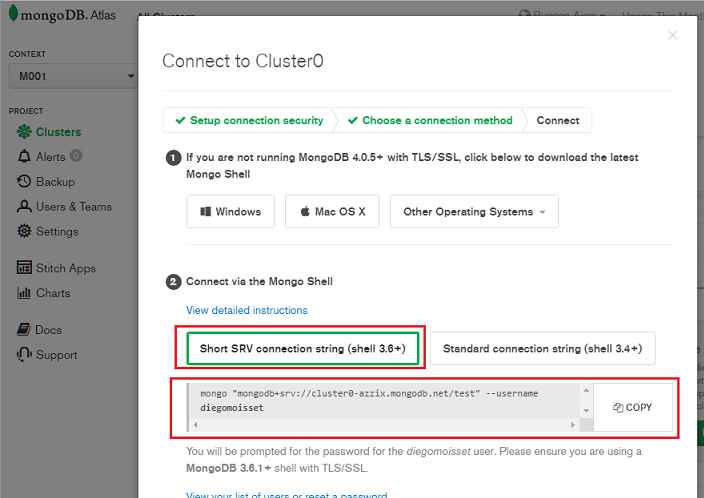Click the Docs book icon
This screenshot has width=704, height=498.
pyautogui.click(x=23, y=329)
